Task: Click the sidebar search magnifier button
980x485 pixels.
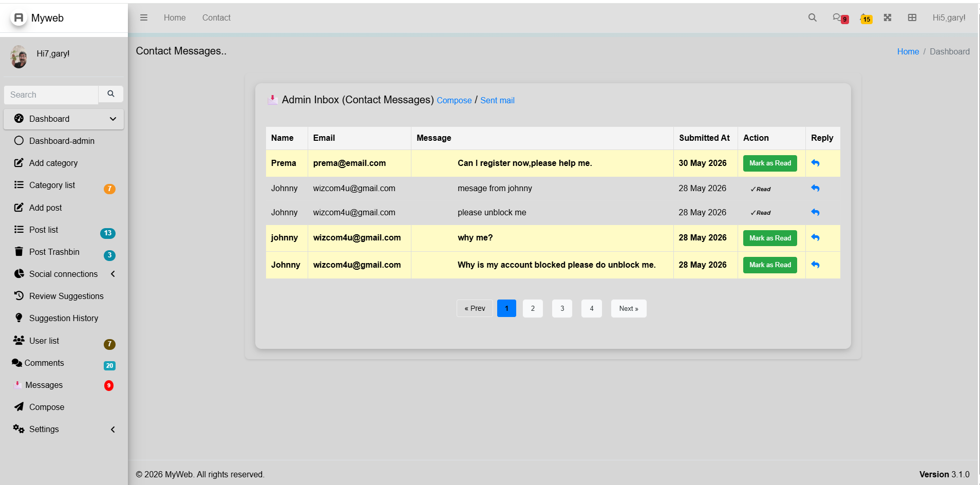Action: pyautogui.click(x=111, y=94)
